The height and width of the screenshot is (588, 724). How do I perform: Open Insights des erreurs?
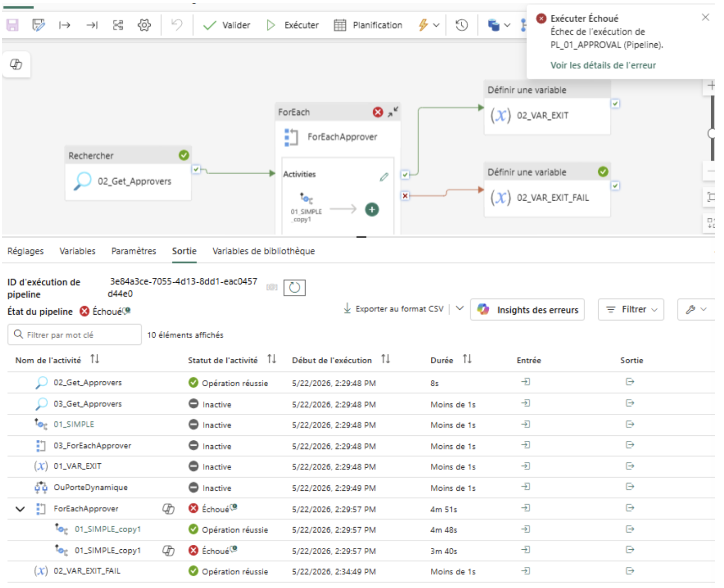click(x=528, y=310)
